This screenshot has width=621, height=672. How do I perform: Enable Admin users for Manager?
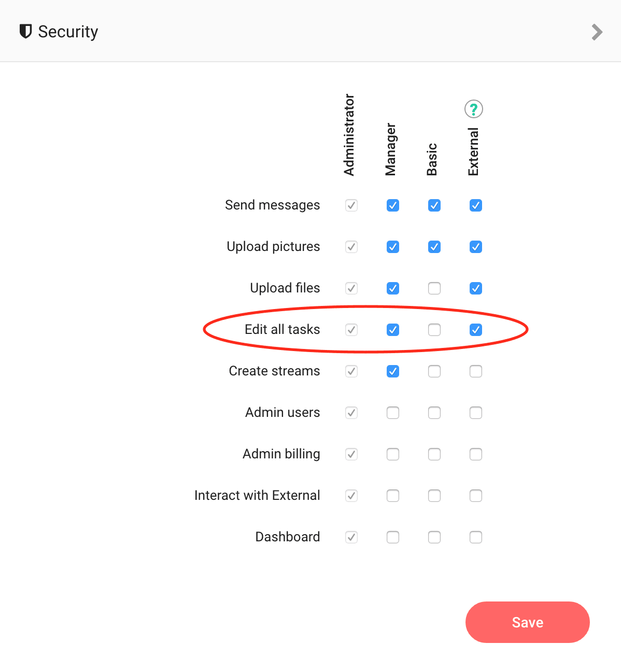[393, 413]
